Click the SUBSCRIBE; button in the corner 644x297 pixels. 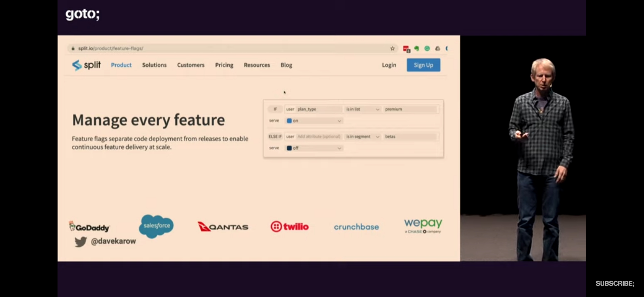pyautogui.click(x=615, y=284)
